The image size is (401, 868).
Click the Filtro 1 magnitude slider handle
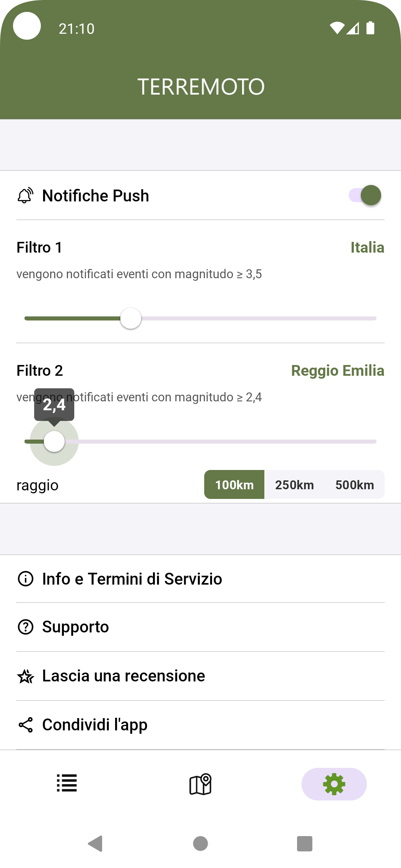[x=131, y=318]
